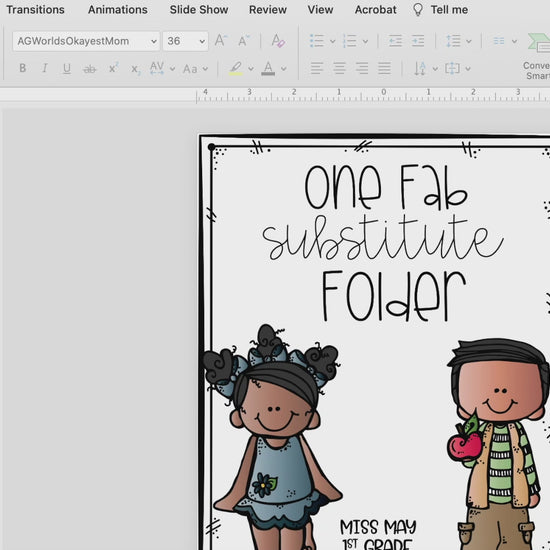Image resolution: width=550 pixels, height=550 pixels.
Task: Center the text alignment
Action: tap(339, 68)
